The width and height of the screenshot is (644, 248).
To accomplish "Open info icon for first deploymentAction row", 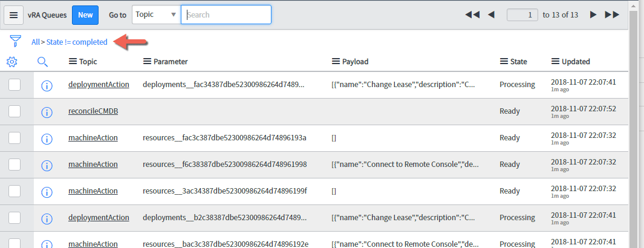I will 47,85.
